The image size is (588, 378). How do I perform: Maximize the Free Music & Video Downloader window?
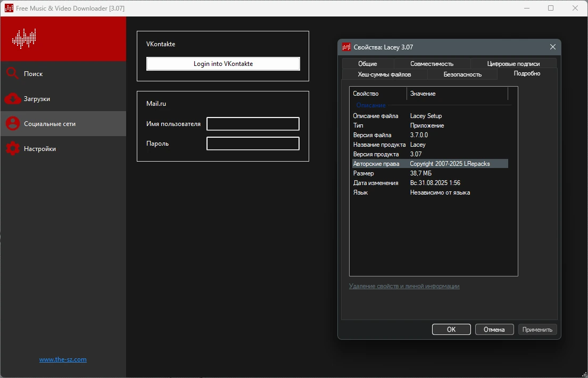551,8
